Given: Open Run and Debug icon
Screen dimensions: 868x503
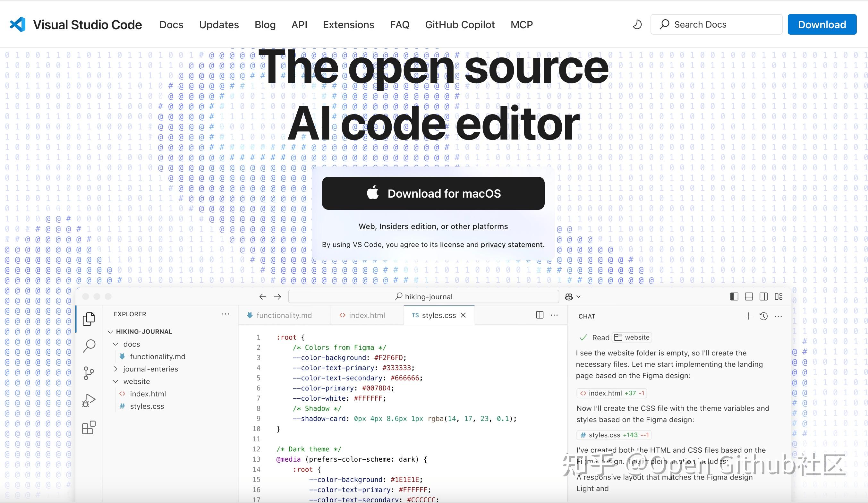Looking at the screenshot, I should point(89,400).
